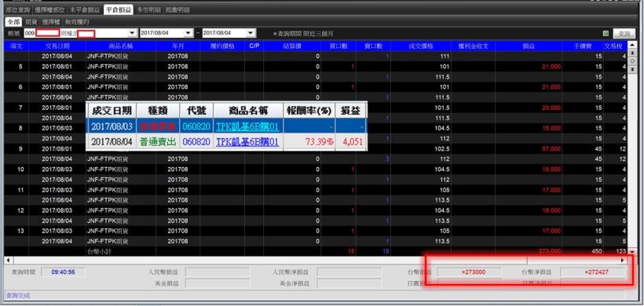The width and height of the screenshot is (644, 306).
Task: Click the 年月 column header
Action: click(177, 46)
